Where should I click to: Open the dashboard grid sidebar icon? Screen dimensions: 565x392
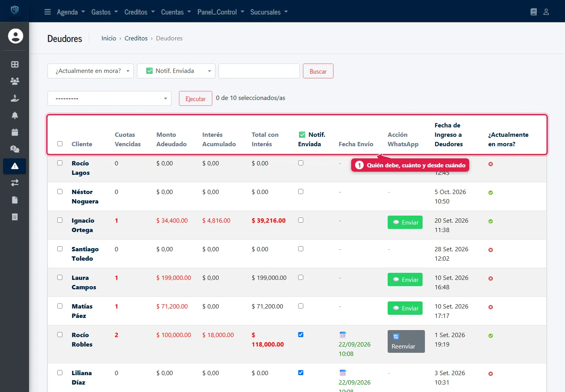pyautogui.click(x=15, y=64)
